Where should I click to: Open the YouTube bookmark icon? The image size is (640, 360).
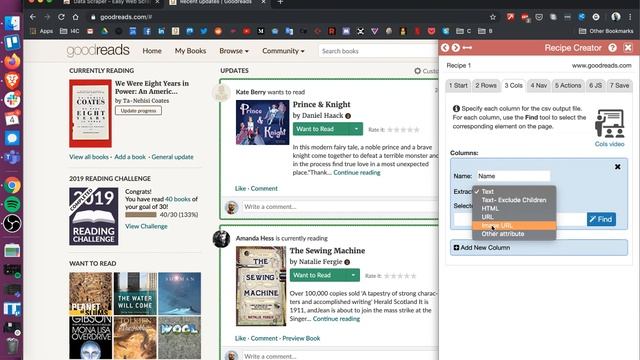(247, 31)
